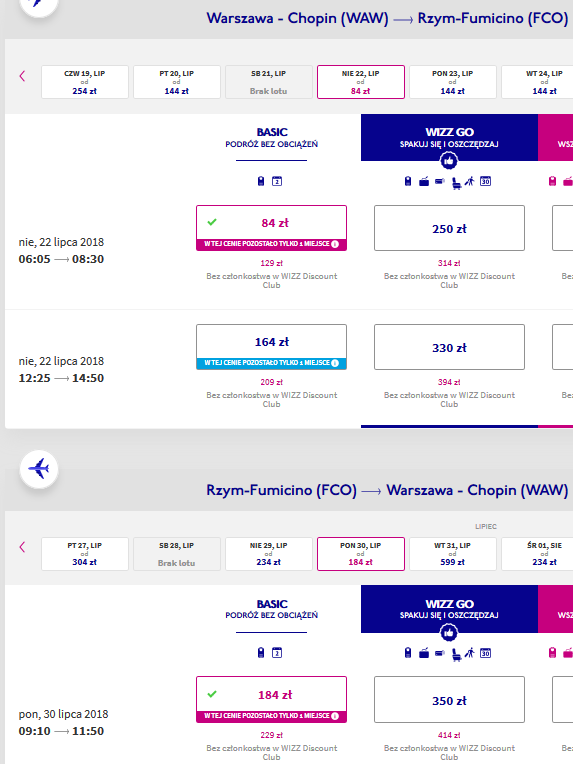The width and height of the screenshot is (573, 764).
Task: Click info icon on 84 zł last-seat banner
Action: click(335, 244)
